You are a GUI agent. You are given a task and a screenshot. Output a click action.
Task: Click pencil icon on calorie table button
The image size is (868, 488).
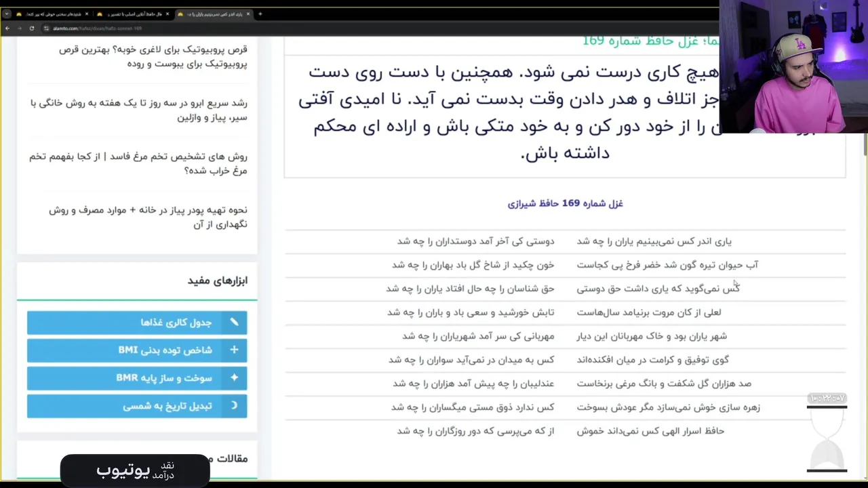[x=234, y=322]
